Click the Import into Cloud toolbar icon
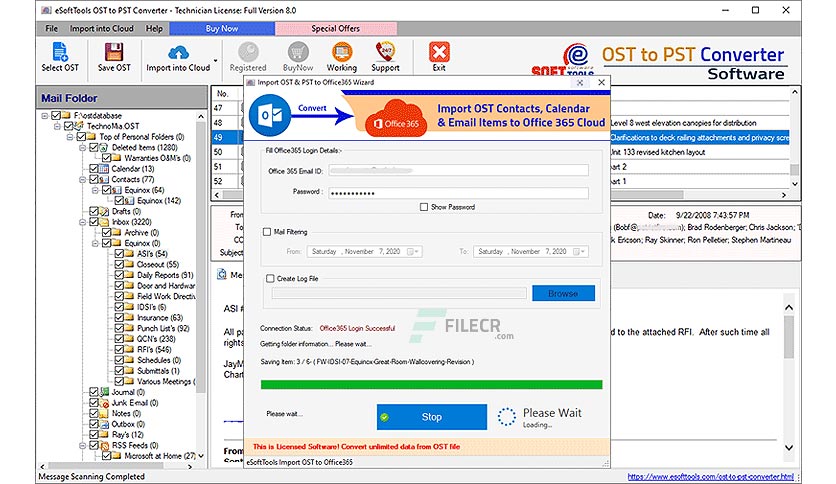The height and width of the screenshot is (484, 836). 178,52
